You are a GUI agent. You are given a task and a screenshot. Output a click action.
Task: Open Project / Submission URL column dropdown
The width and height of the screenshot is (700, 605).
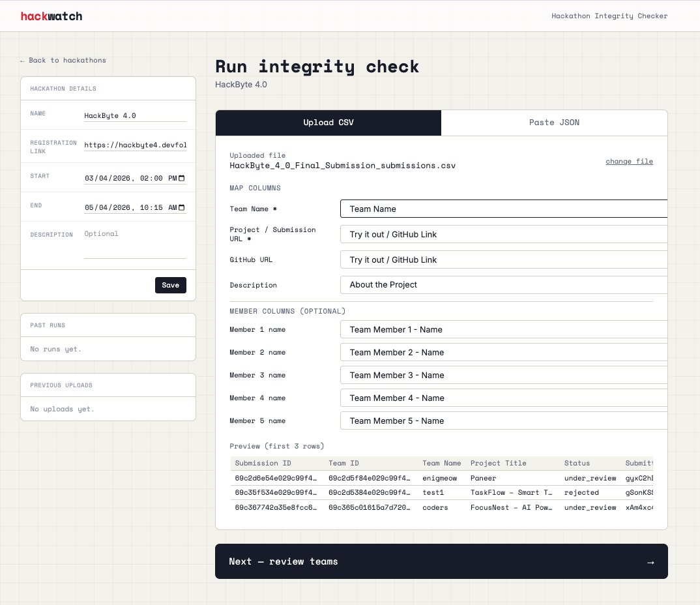coord(504,235)
